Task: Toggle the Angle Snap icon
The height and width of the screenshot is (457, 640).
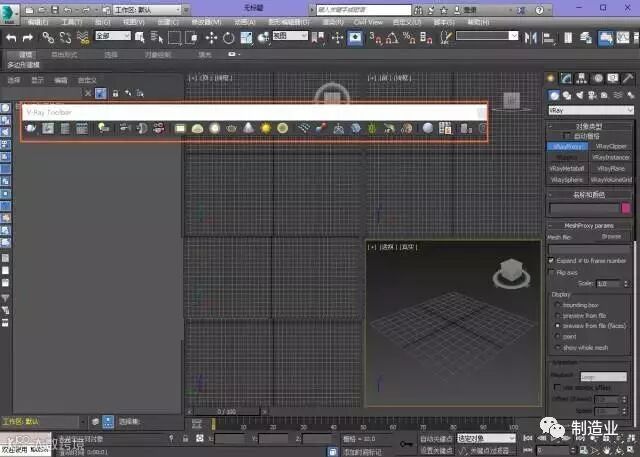Action: pos(392,38)
